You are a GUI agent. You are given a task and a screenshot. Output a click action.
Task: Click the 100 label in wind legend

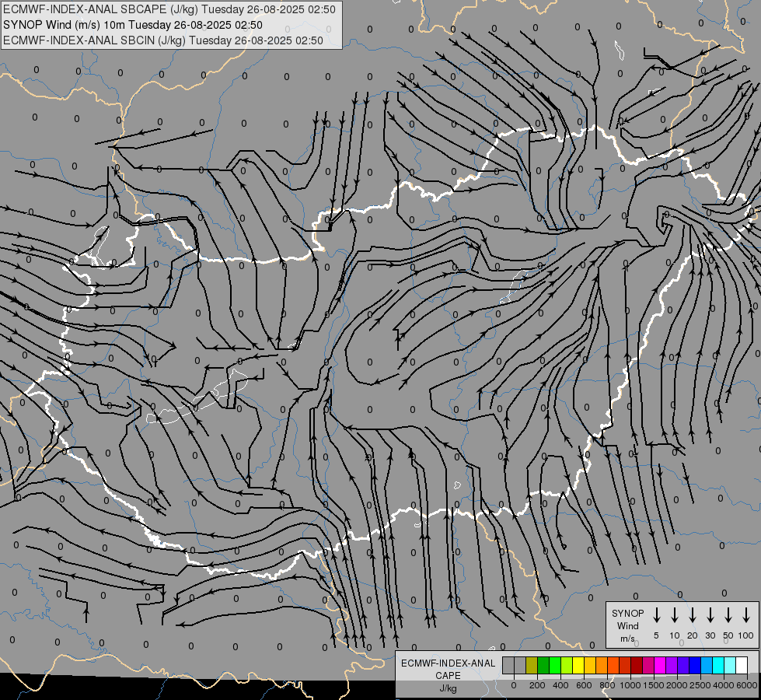(x=746, y=635)
